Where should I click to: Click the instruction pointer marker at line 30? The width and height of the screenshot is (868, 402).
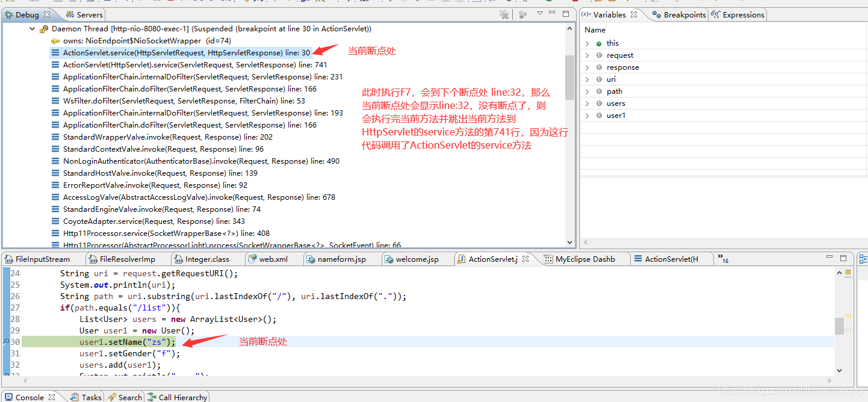(x=6, y=342)
